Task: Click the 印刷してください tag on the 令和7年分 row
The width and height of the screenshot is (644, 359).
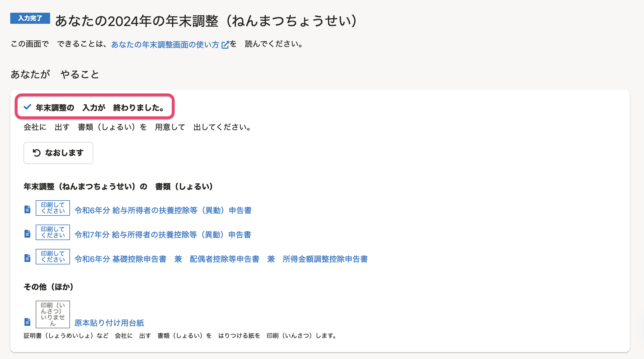Action: pos(53,232)
